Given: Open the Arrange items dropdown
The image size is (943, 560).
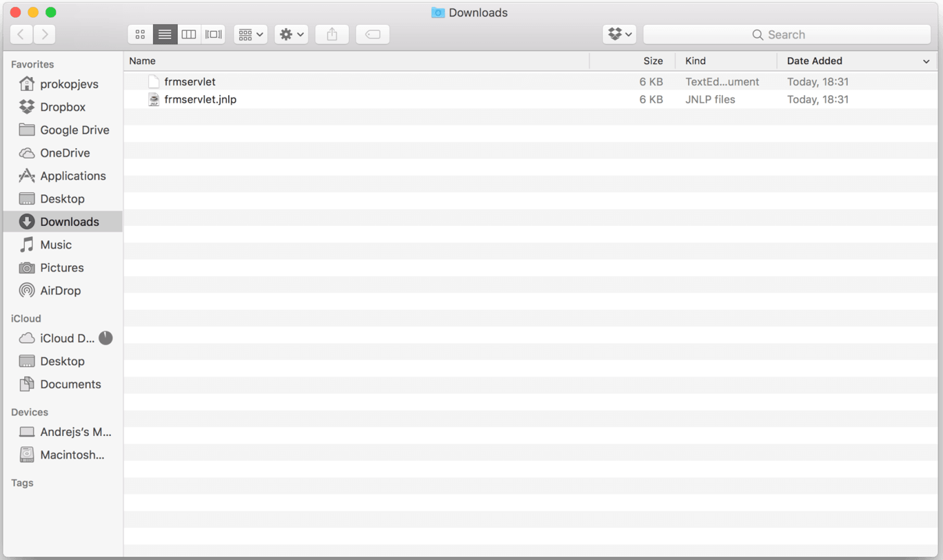Looking at the screenshot, I should click(x=250, y=34).
